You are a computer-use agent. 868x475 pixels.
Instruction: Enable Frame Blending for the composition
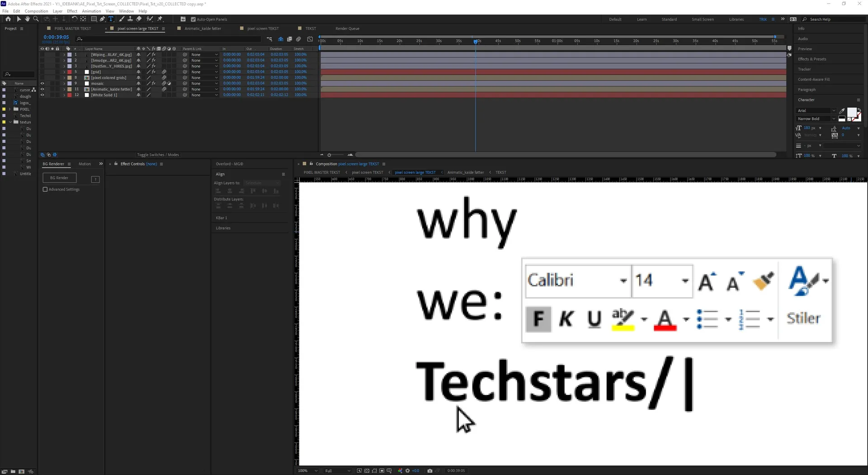pyautogui.click(x=289, y=39)
